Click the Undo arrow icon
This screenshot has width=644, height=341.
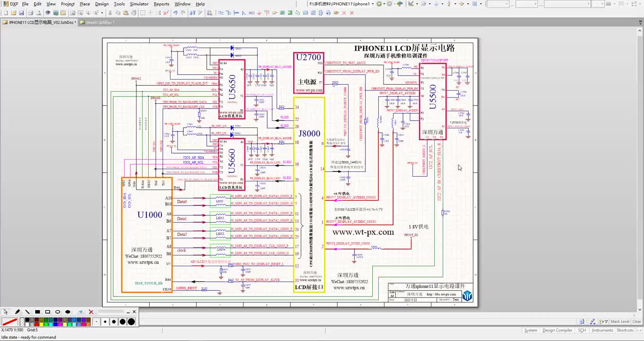coord(175,13)
